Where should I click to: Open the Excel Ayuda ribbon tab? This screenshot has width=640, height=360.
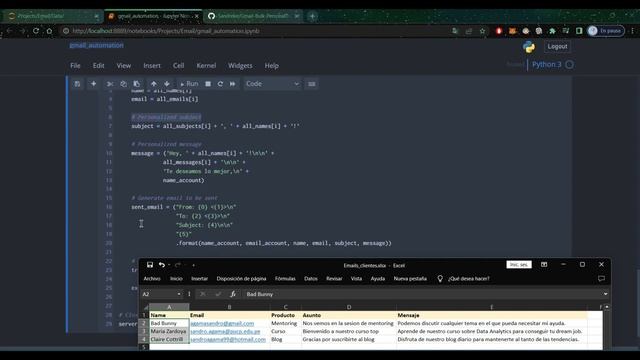pos(378,278)
